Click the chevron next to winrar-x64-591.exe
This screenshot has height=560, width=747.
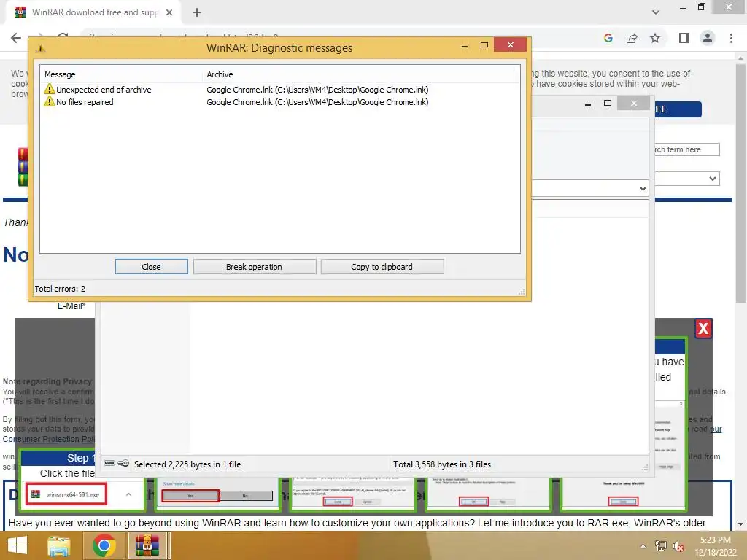click(128, 494)
